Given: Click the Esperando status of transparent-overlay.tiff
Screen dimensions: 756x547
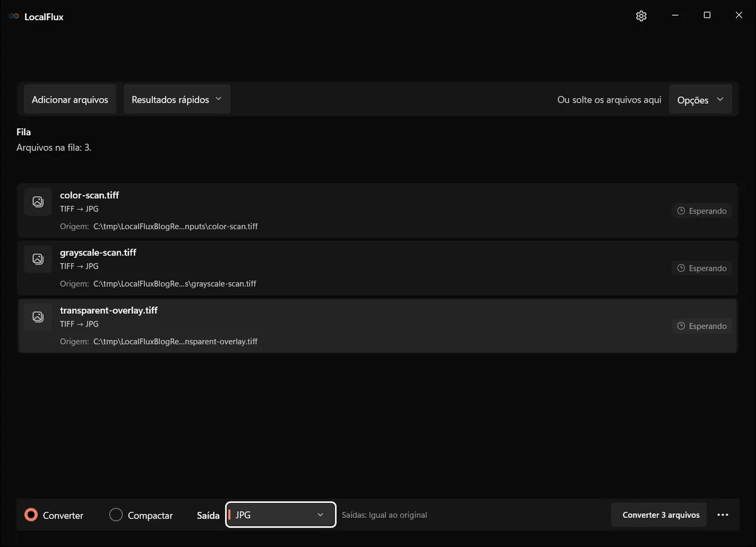Looking at the screenshot, I should (702, 326).
